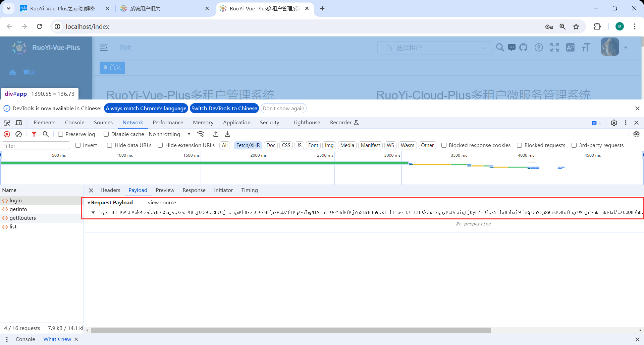This screenshot has height=345, width=644.
Task: Check the Disable cache option
Action: click(106, 134)
